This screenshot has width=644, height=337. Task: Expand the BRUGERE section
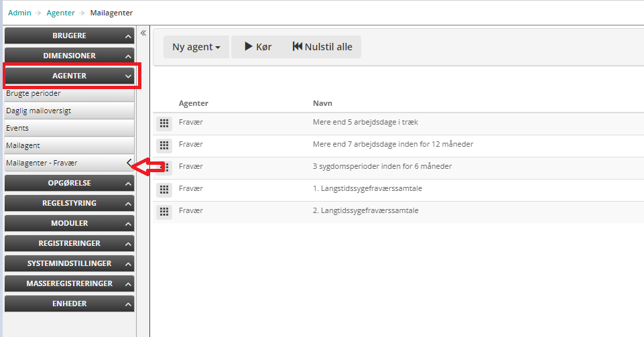point(69,36)
